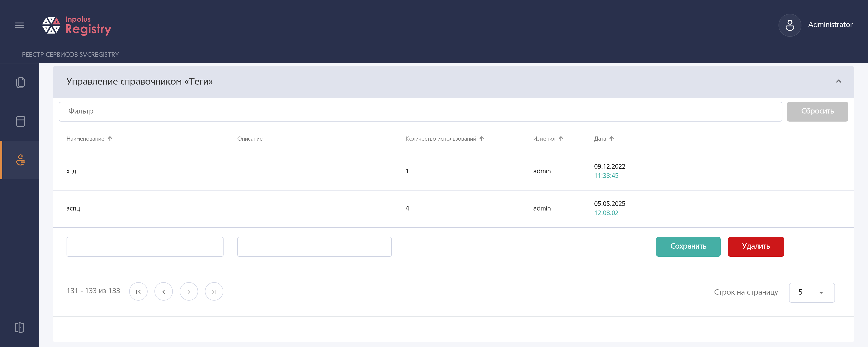This screenshot has width=868, height=347.
Task: Click the time 12:08:02
Action: 606,213
